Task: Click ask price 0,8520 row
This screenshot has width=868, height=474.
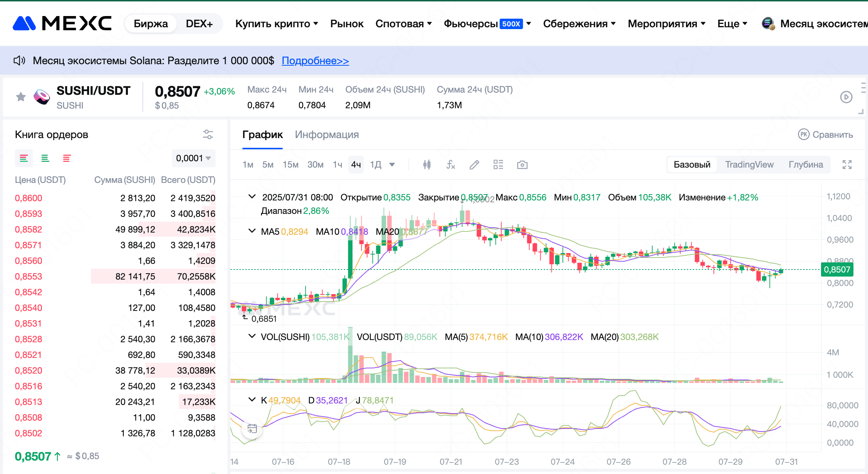Action: pos(115,370)
